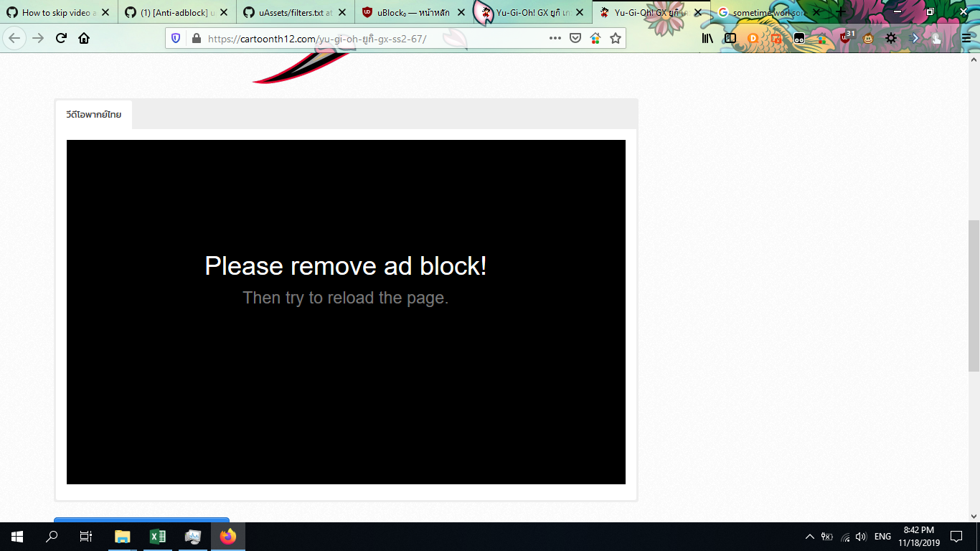Open the page actions menu

(x=555, y=39)
